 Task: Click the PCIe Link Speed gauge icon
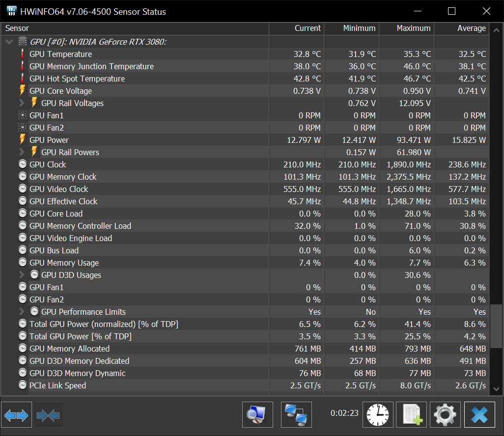(x=23, y=385)
